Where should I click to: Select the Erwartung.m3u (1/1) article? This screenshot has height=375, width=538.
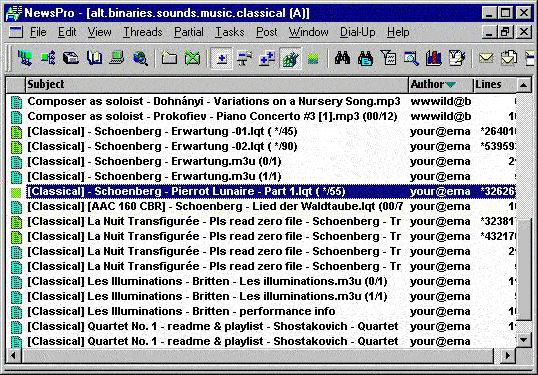click(261, 177)
